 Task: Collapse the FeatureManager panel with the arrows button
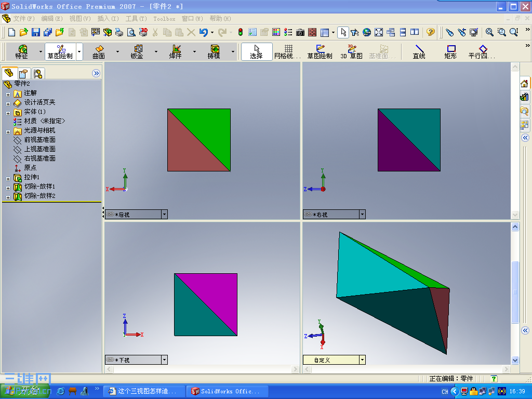[x=96, y=73]
